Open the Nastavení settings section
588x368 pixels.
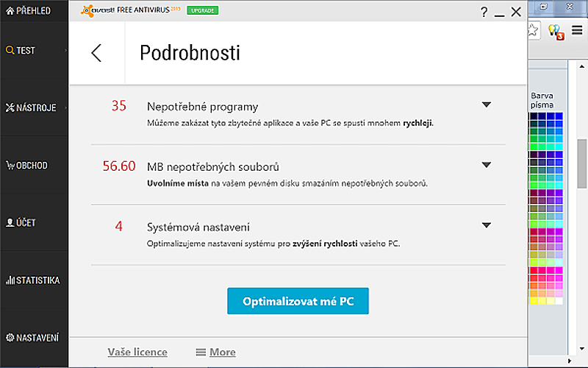click(x=32, y=338)
